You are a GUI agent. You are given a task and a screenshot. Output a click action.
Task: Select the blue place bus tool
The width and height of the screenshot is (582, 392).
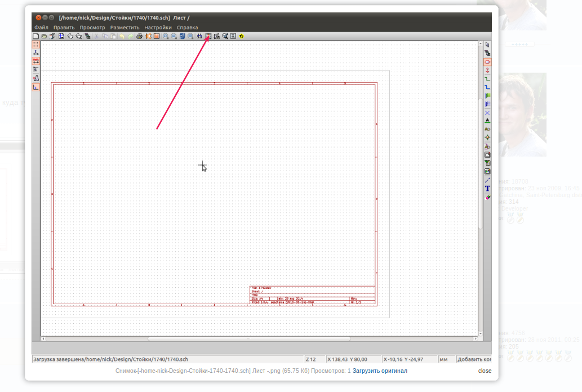coord(487,87)
